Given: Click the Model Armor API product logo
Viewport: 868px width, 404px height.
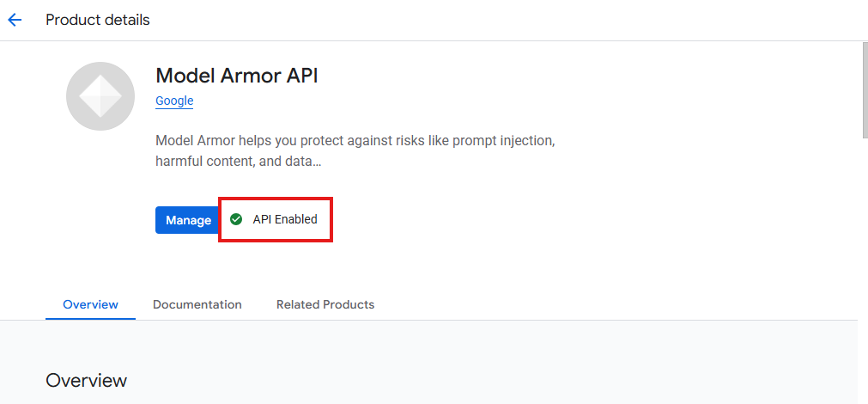Looking at the screenshot, I should 100,96.
